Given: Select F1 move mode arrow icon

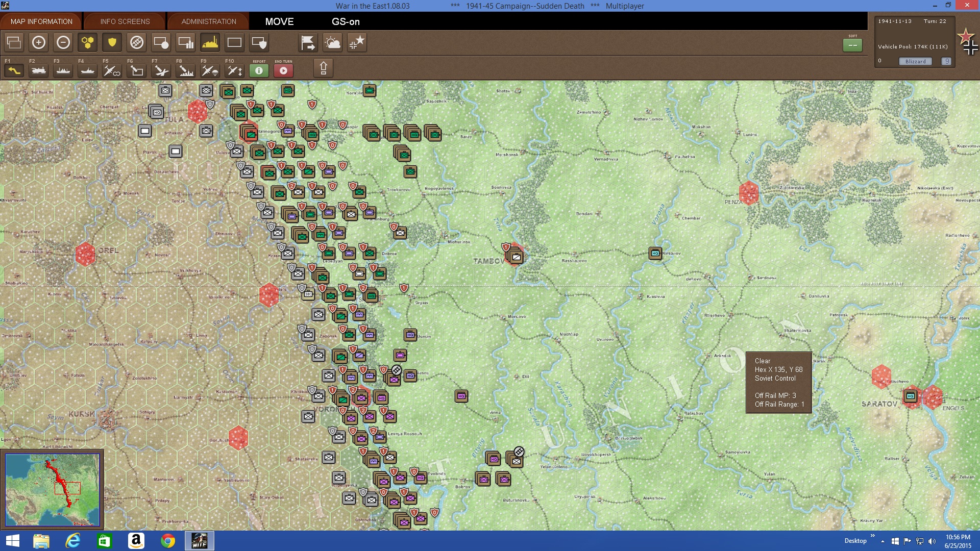Looking at the screenshot, I should [x=14, y=70].
